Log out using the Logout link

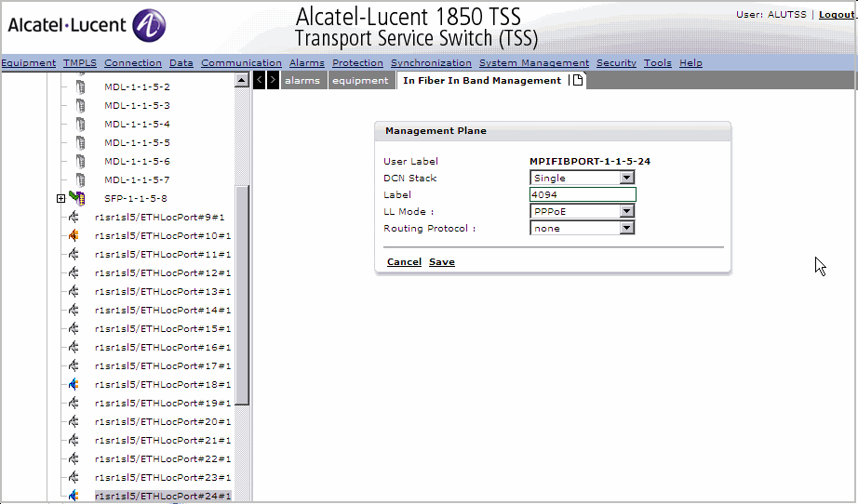click(837, 15)
